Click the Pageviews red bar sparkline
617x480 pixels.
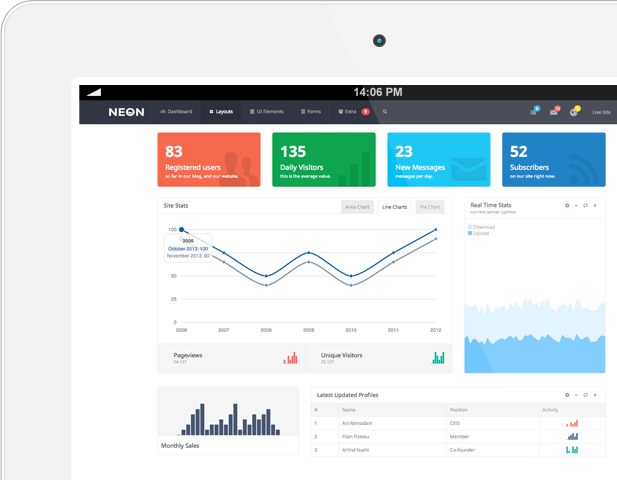(x=290, y=358)
